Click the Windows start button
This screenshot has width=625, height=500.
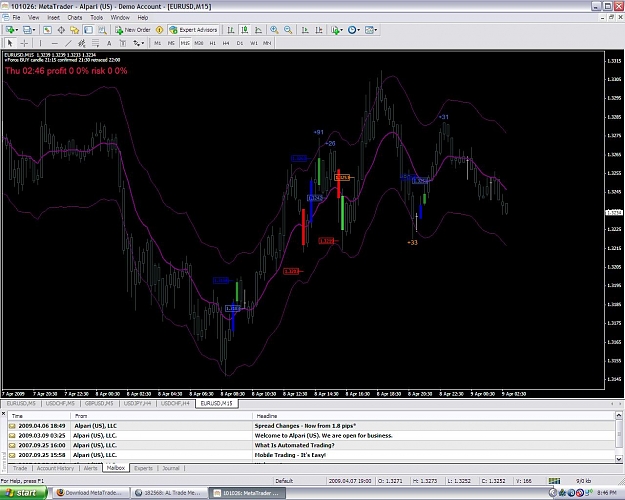pos(23,493)
